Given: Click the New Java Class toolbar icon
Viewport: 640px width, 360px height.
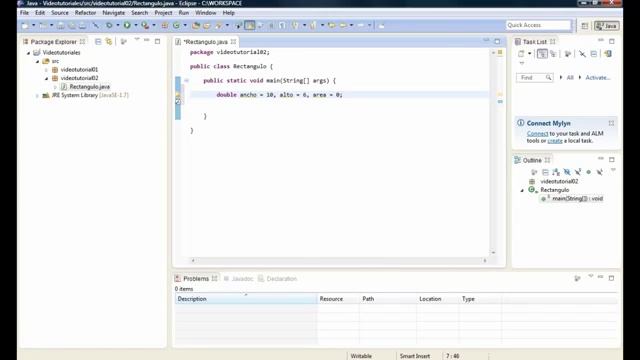Looking at the screenshot, I should [176, 25].
